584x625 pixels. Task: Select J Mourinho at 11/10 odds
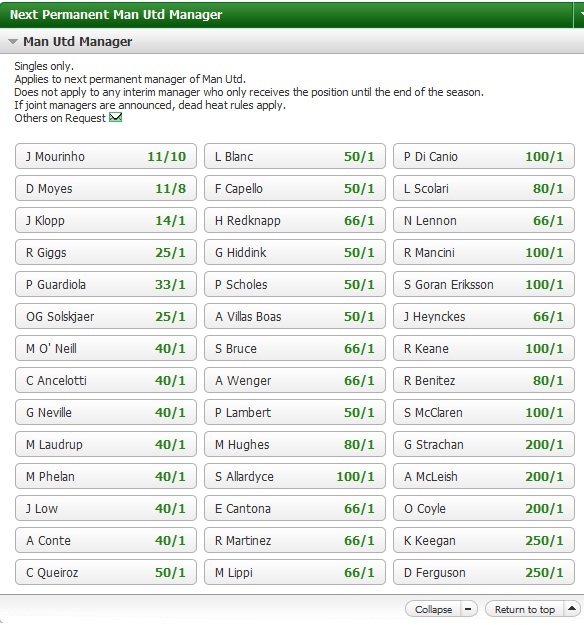pos(106,156)
